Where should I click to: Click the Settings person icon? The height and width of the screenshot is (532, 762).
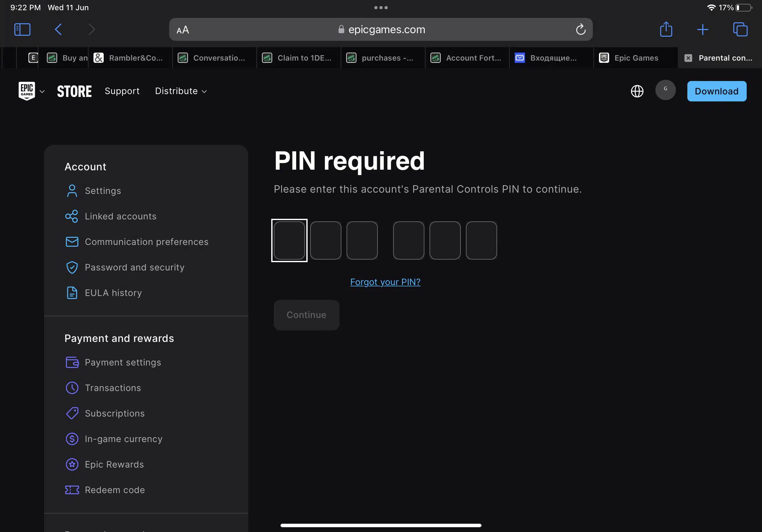coord(72,191)
